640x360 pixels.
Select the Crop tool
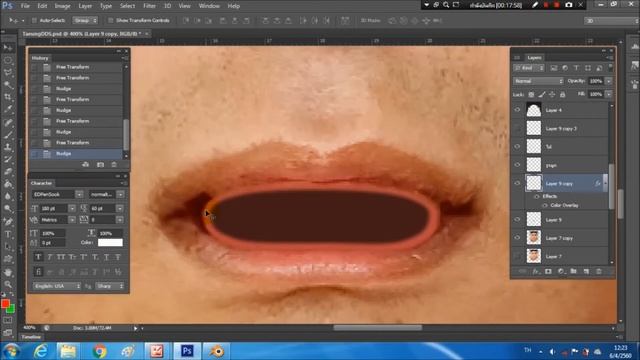coord(8,97)
